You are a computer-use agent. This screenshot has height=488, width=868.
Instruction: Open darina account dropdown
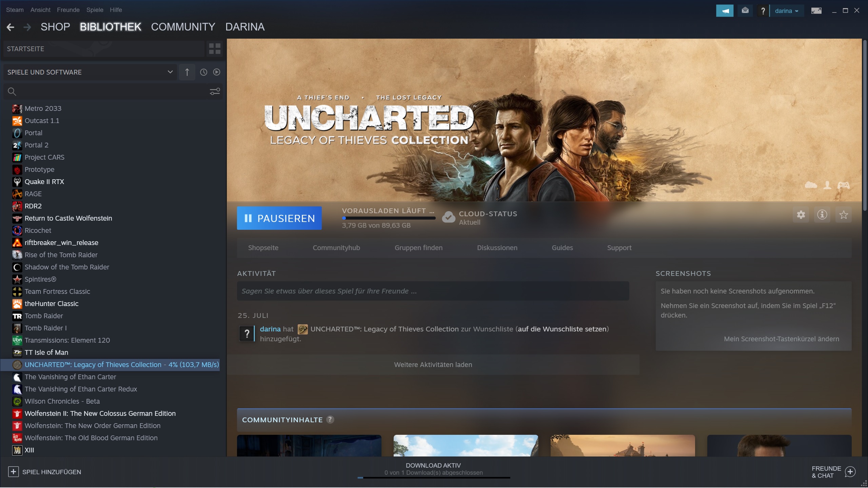786,11
